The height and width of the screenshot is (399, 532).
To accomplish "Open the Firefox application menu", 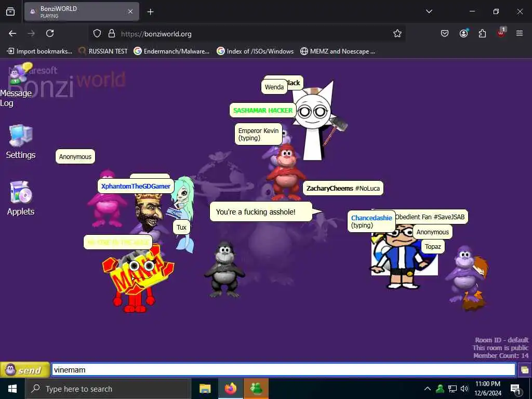I will pos(520,33).
